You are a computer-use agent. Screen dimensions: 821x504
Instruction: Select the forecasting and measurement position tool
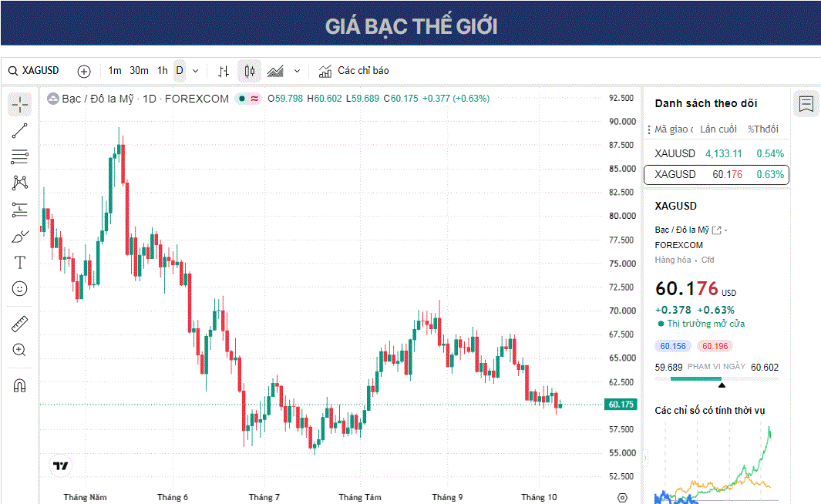click(20, 210)
